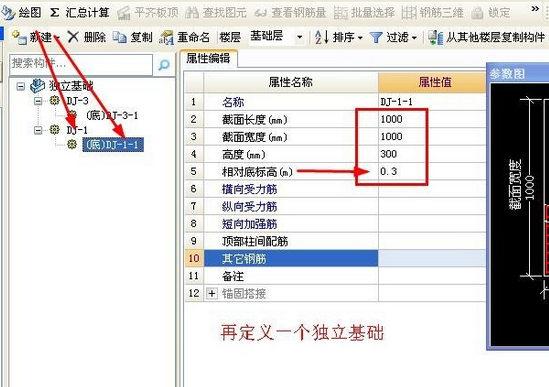Click the 高度 value 300 cell
Image resolution: width=549 pixels, height=387 pixels.
(432, 154)
